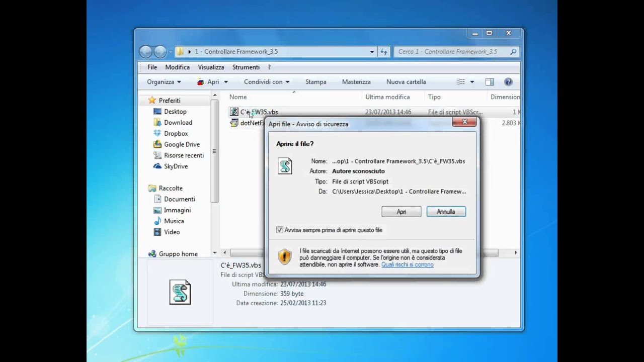Image resolution: width=644 pixels, height=362 pixels.
Task: Open Explorer help icon
Action: coord(508,82)
